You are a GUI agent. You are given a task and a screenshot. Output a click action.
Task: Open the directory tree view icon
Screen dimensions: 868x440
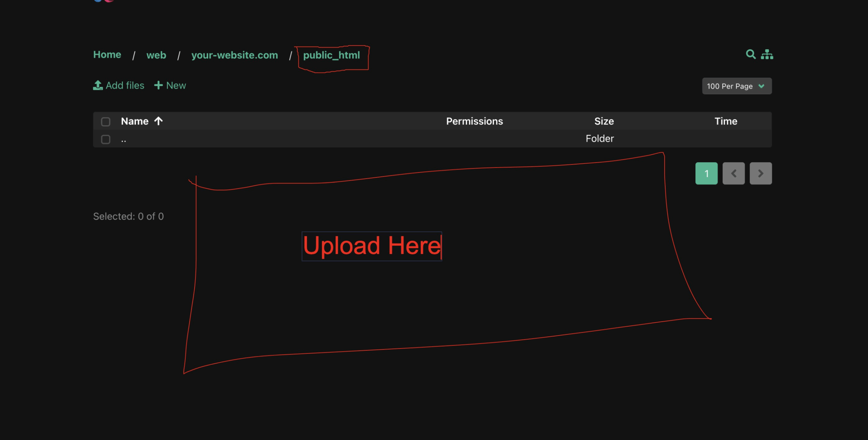(767, 54)
